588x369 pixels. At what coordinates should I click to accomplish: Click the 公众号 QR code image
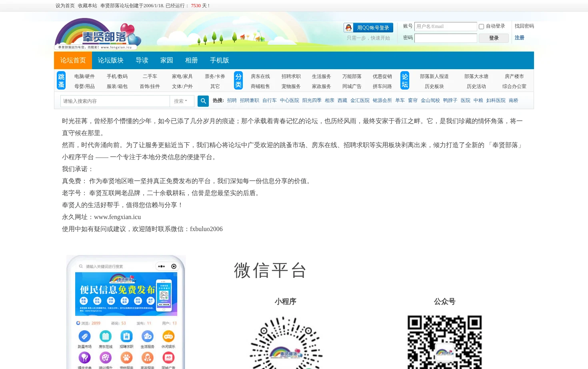(x=445, y=342)
